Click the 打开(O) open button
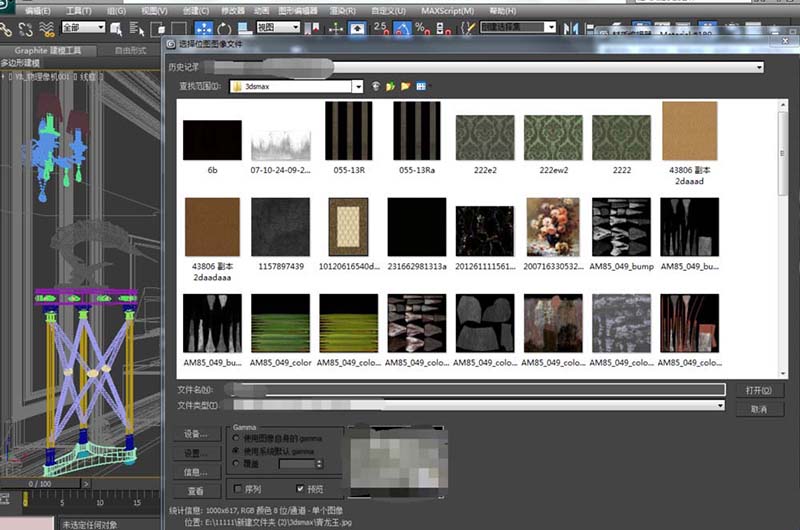 pyautogui.click(x=759, y=390)
